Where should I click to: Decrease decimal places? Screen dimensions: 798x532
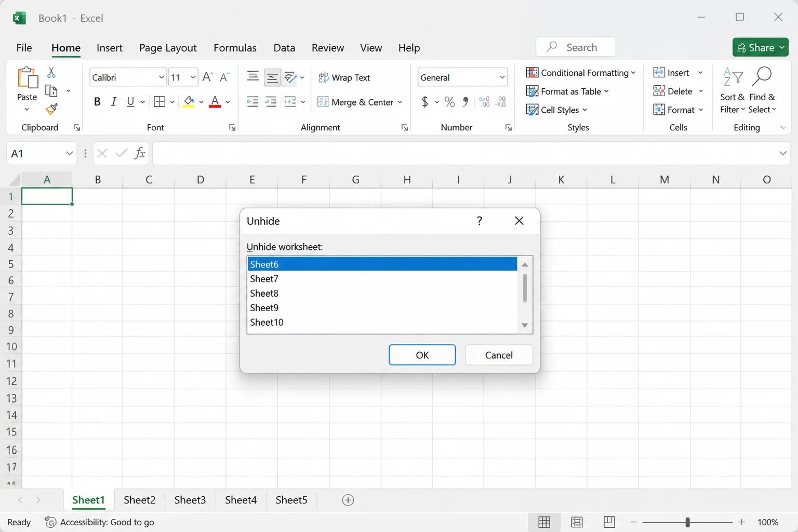point(501,102)
